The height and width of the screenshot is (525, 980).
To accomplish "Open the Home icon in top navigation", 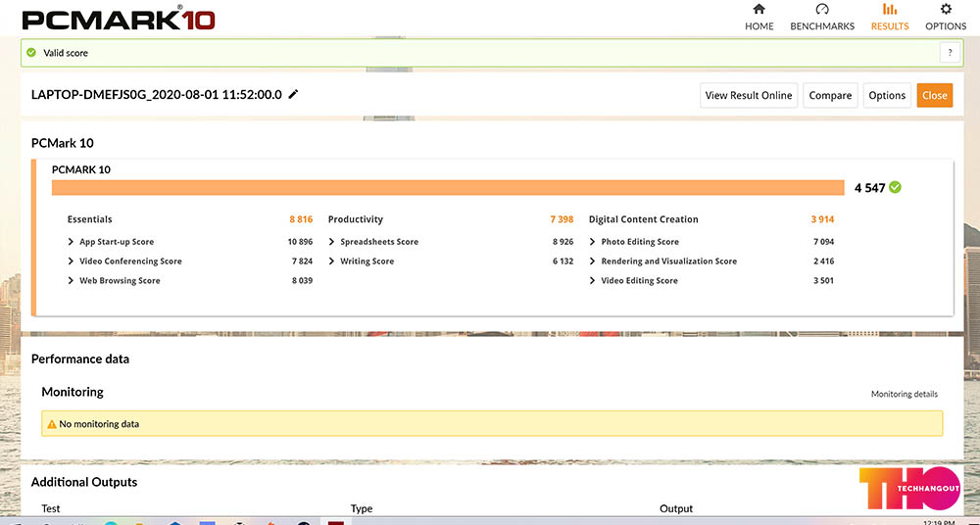I will 759,10.
